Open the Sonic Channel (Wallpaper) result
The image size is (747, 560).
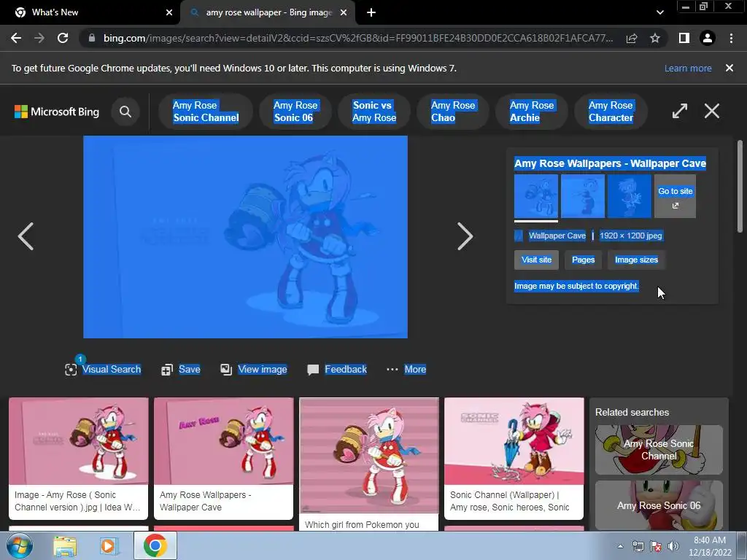tap(514, 459)
